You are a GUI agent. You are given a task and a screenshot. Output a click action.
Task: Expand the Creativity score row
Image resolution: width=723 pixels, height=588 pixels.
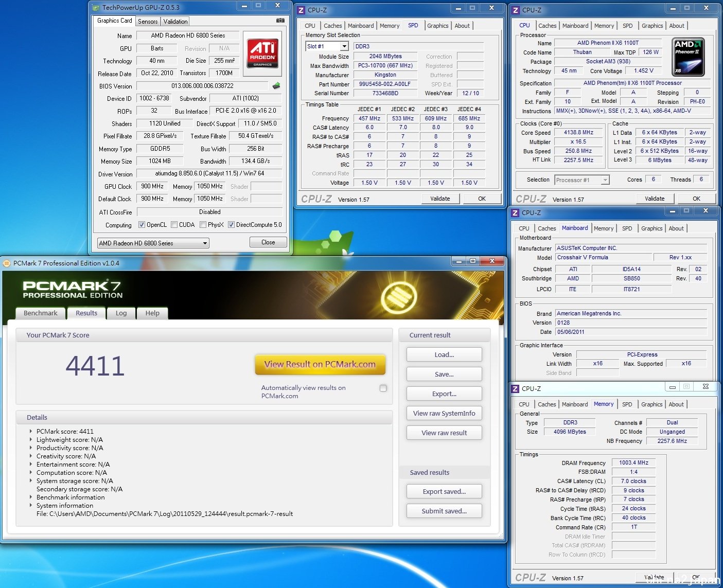pos(31,456)
